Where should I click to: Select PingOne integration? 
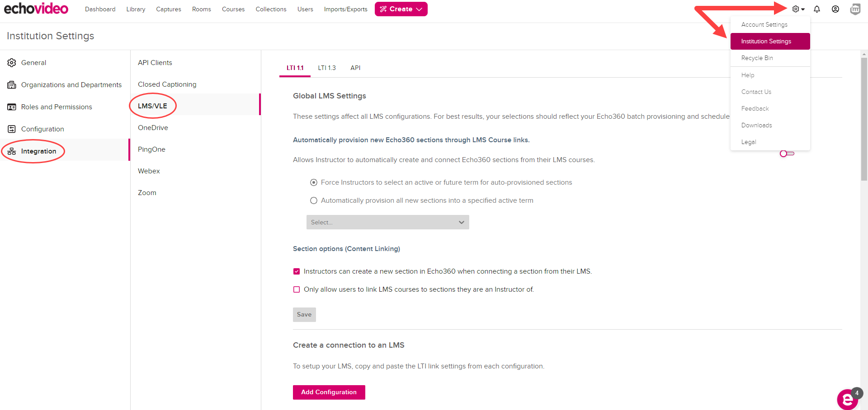coord(196,149)
